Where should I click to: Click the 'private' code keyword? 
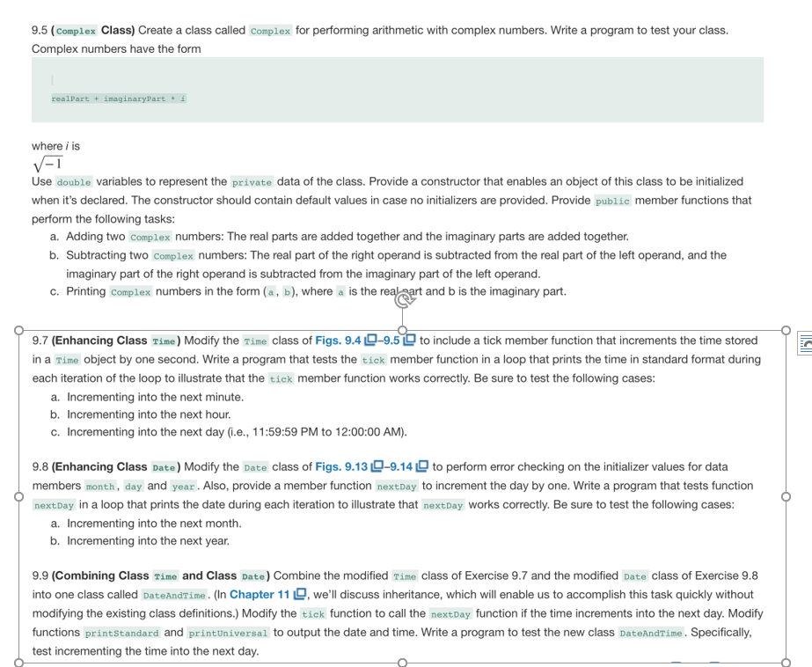click(x=252, y=182)
